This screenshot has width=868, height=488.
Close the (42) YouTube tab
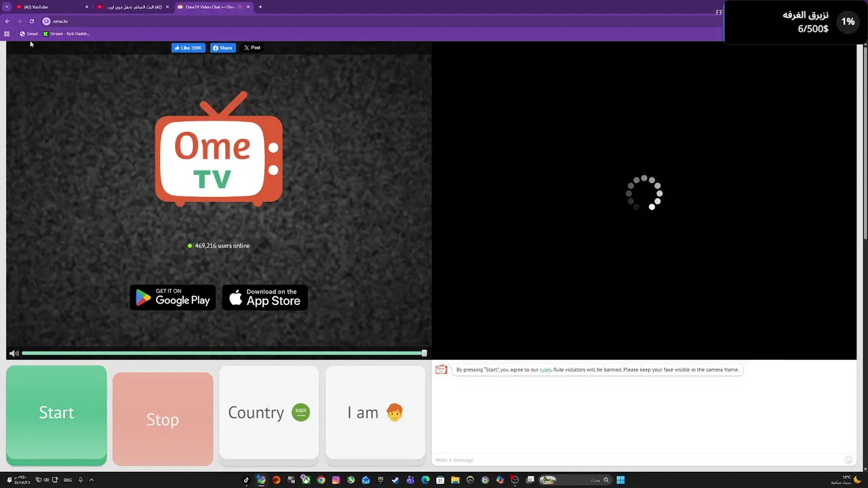[87, 7]
